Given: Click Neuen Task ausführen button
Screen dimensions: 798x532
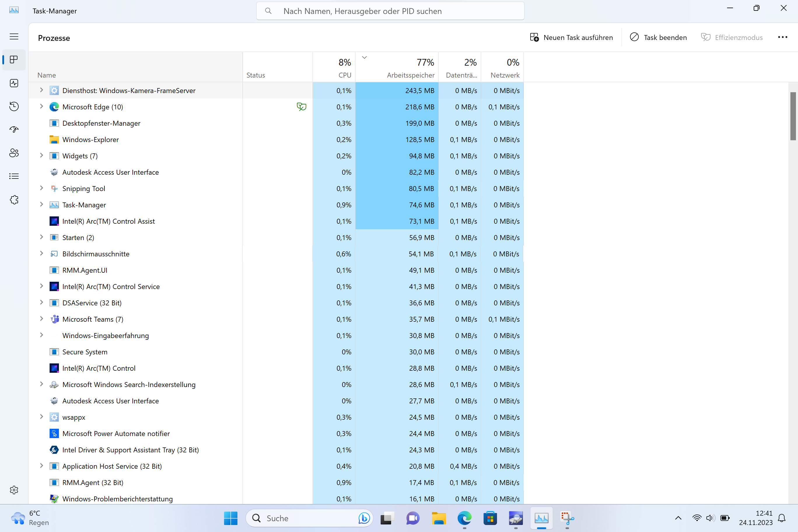Looking at the screenshot, I should tap(572, 37).
